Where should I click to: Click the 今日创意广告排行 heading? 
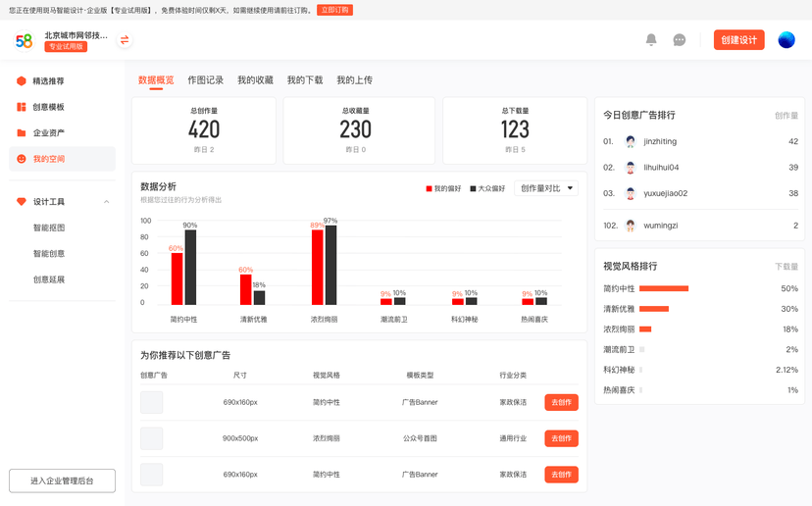click(639, 115)
